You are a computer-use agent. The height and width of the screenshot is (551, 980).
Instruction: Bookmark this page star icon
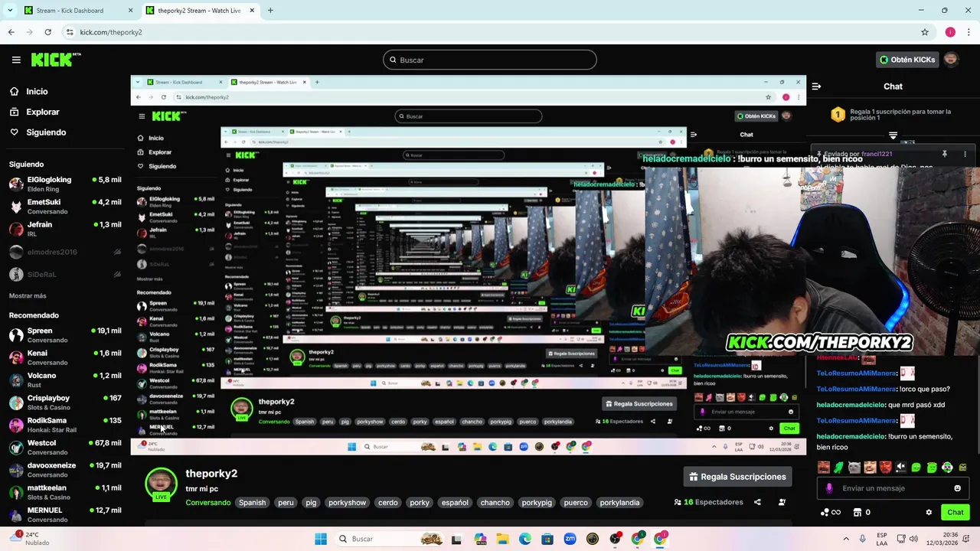(x=925, y=32)
